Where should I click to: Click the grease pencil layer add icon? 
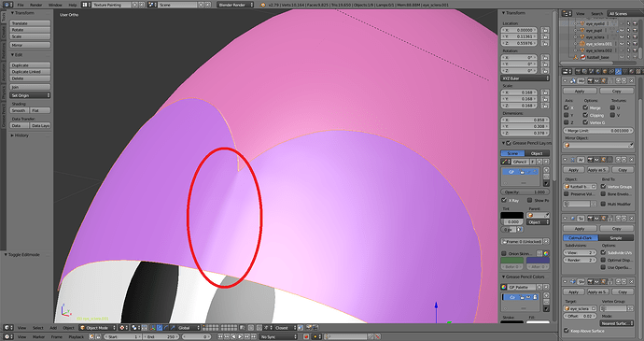click(546, 169)
